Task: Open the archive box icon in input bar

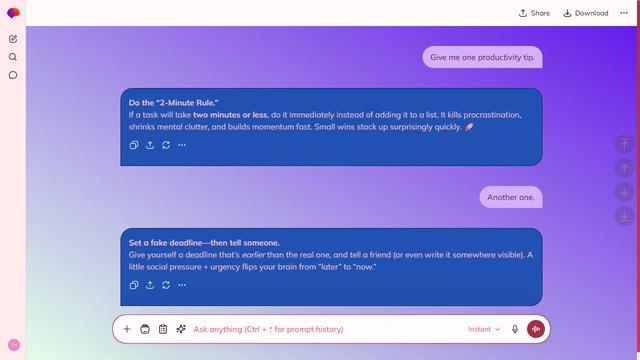Action: (145, 329)
